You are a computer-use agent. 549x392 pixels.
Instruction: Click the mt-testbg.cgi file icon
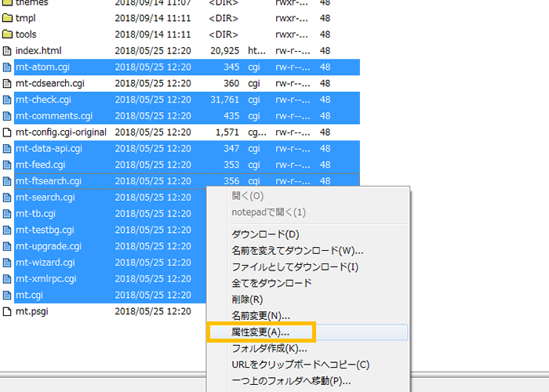click(7, 230)
